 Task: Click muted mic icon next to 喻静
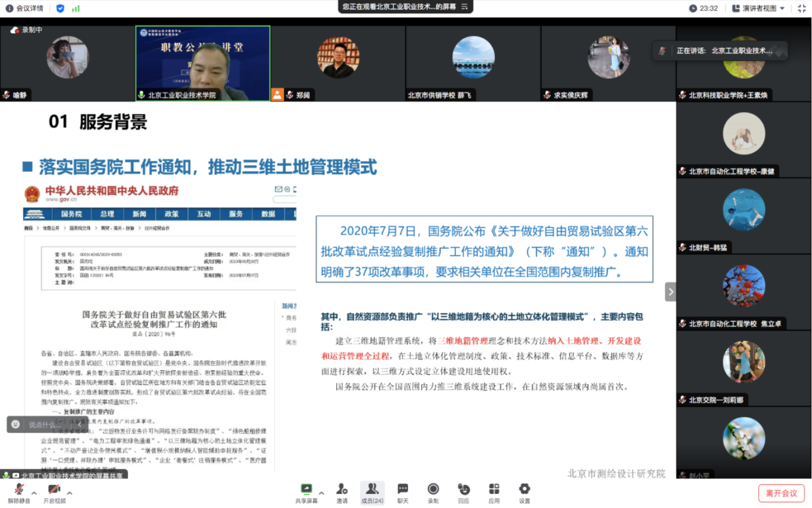coord(6,95)
